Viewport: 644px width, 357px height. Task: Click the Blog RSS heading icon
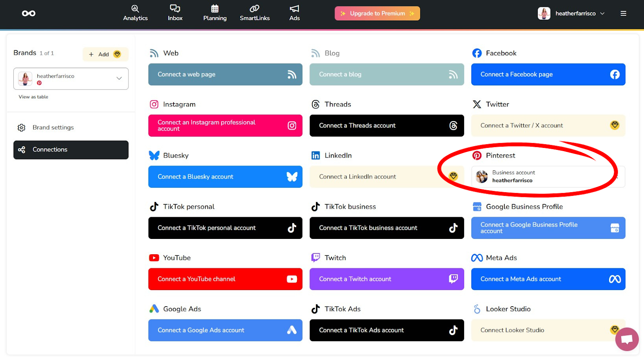tap(316, 53)
